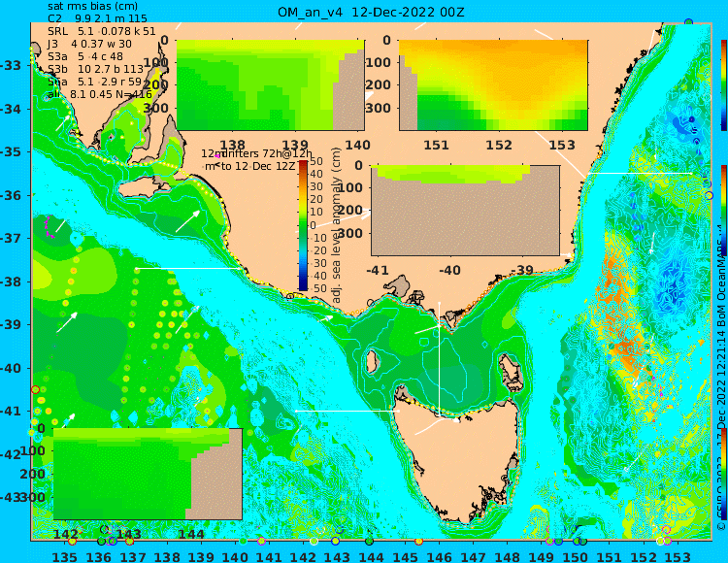Click latitude label -33 on the left axis
728x563 pixels.
(11, 65)
